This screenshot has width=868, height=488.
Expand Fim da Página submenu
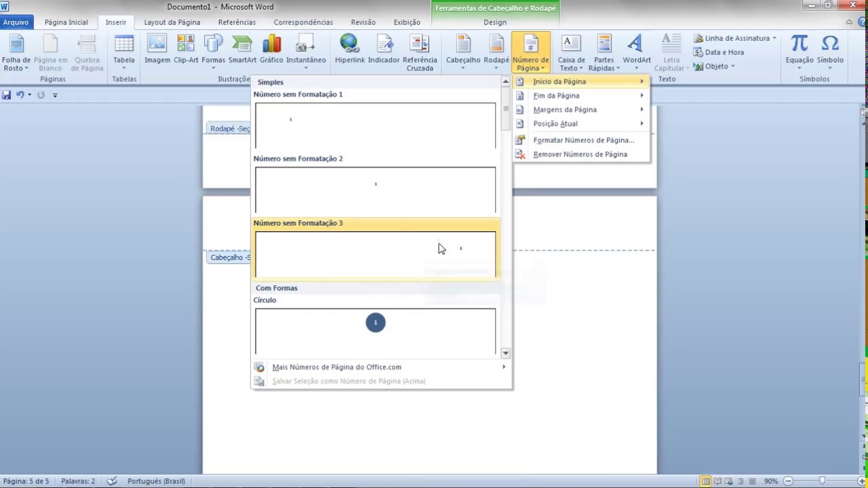581,96
